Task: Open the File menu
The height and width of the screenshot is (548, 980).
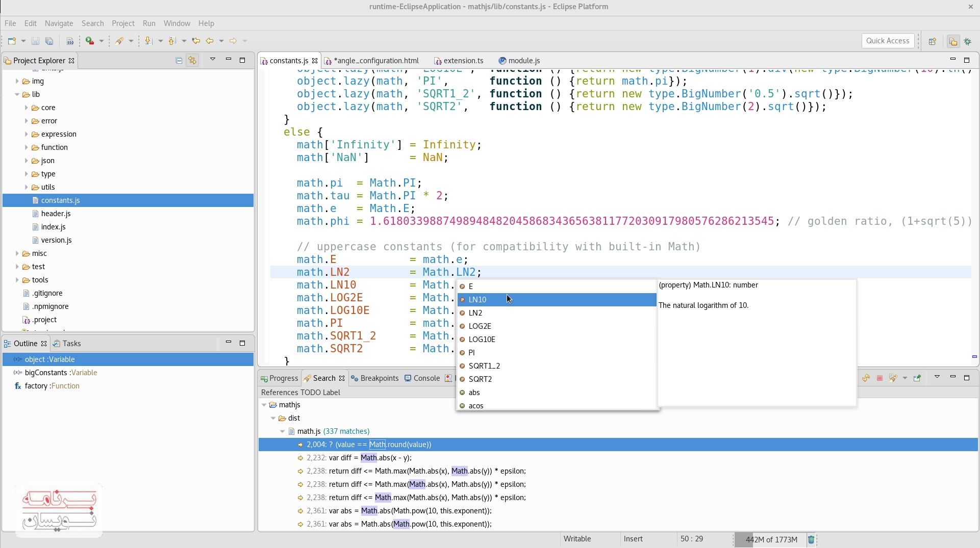Action: coord(10,23)
